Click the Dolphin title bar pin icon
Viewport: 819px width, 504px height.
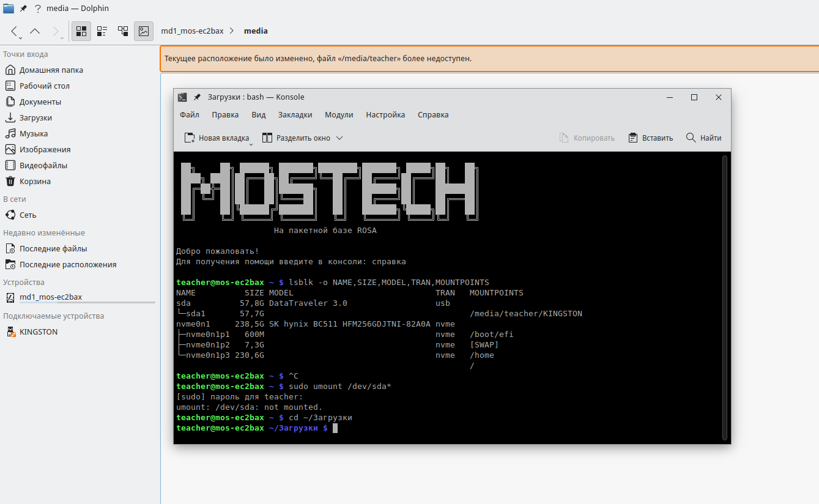23,9
